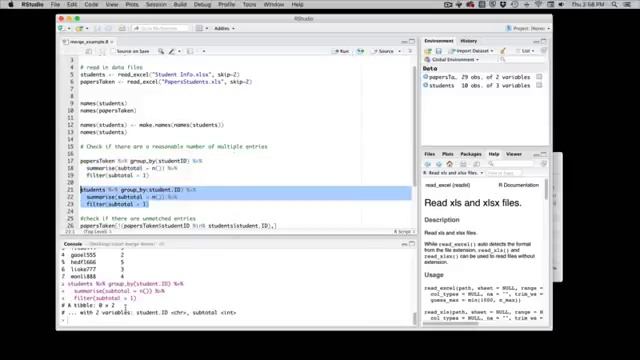Click the 'Read xls and xlsx files.' heading

click(473, 203)
